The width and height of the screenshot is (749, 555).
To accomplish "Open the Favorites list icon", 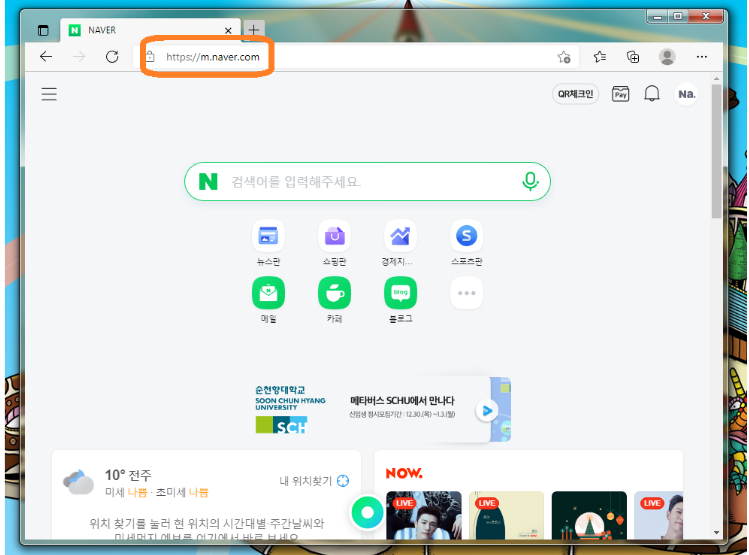I will point(600,57).
